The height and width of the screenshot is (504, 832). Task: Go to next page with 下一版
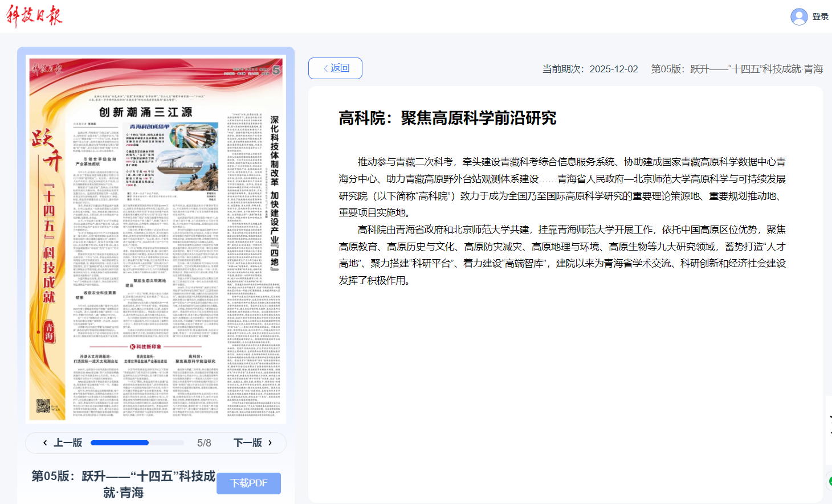click(248, 443)
